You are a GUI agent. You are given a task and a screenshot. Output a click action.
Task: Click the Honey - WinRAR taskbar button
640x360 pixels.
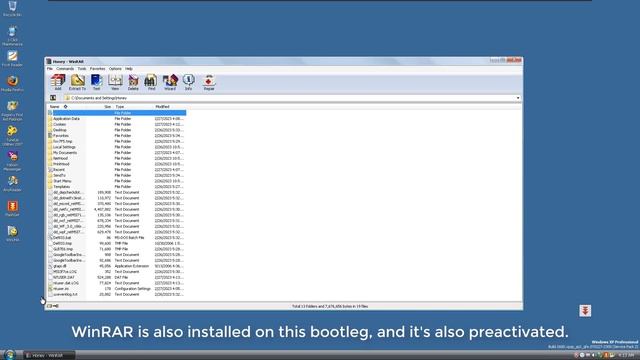pyautogui.click(x=49, y=355)
